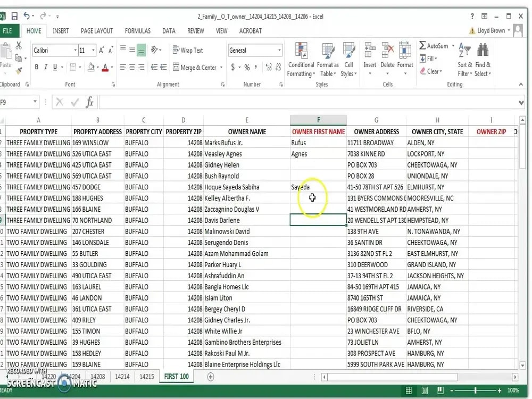Viewport: 532px width, 399px height.
Task: Increase font size with large A icon
Action: pyautogui.click(x=101, y=50)
